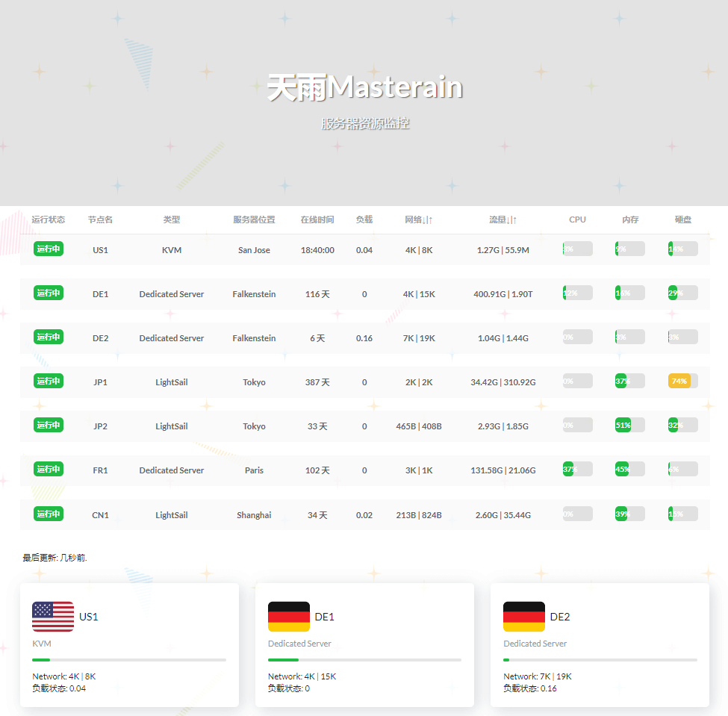Expand the US1 row by clicking San Jose
728x716 pixels.
click(x=254, y=250)
